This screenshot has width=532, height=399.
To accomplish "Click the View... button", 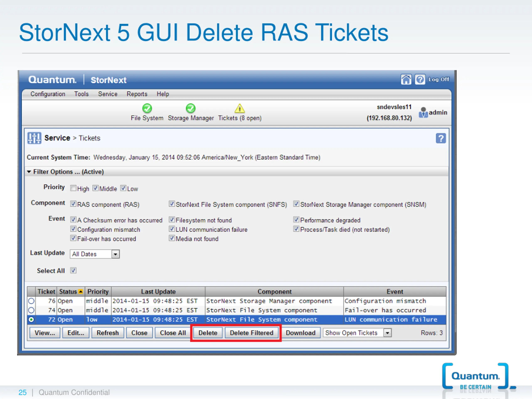I will point(45,333).
